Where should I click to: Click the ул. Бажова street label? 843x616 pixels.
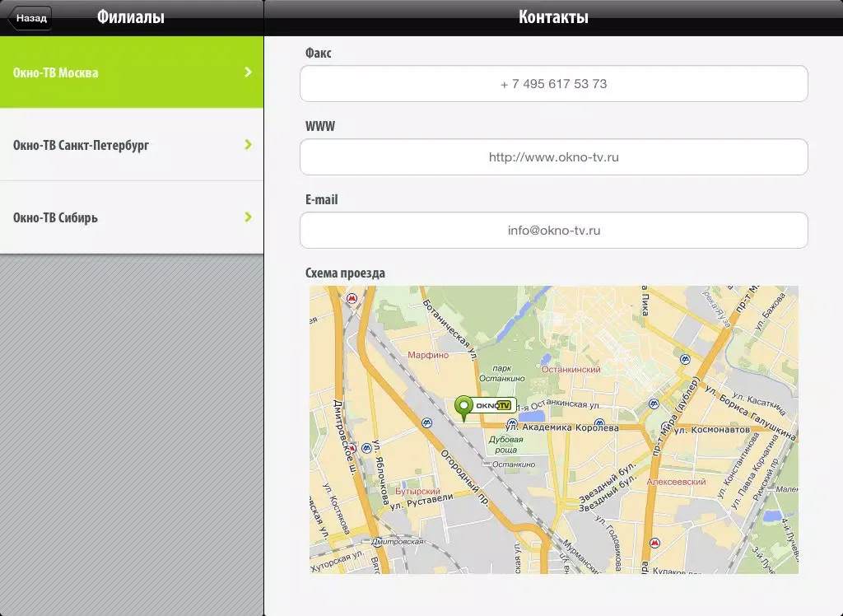pyautogui.click(x=771, y=311)
